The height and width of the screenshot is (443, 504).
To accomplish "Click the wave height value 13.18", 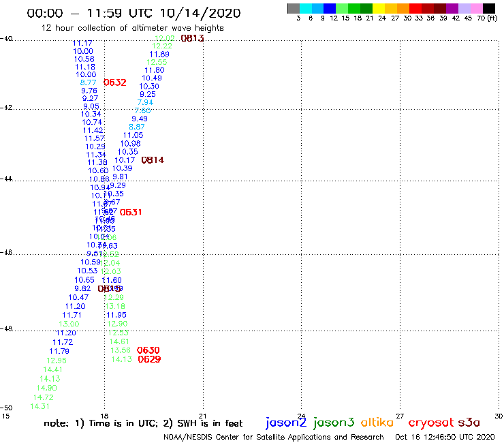I will point(115,306).
